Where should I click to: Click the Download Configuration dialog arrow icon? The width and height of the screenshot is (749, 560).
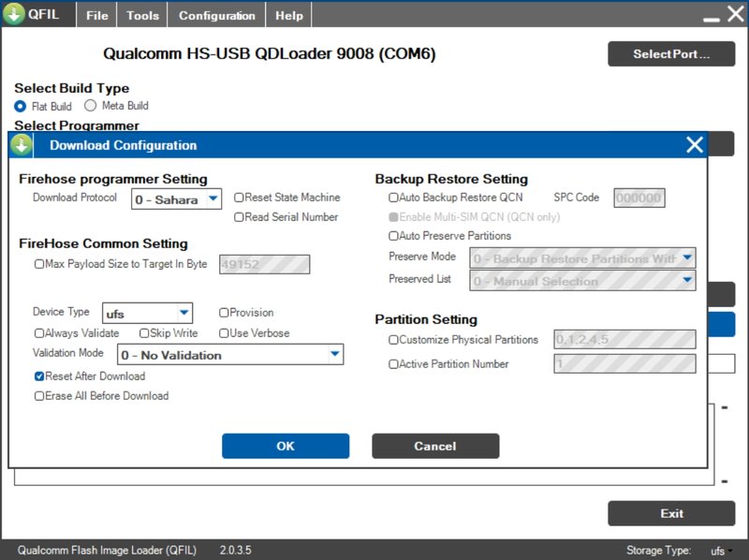pos(21,145)
